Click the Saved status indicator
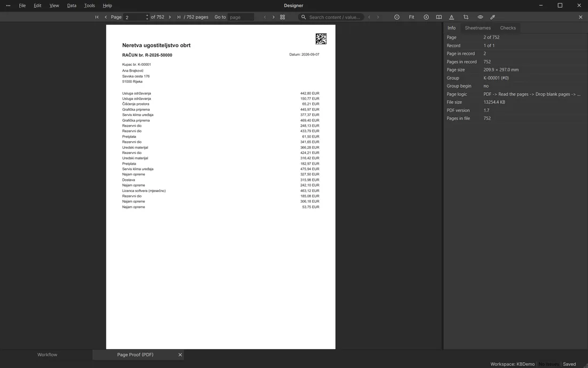 coord(569,364)
